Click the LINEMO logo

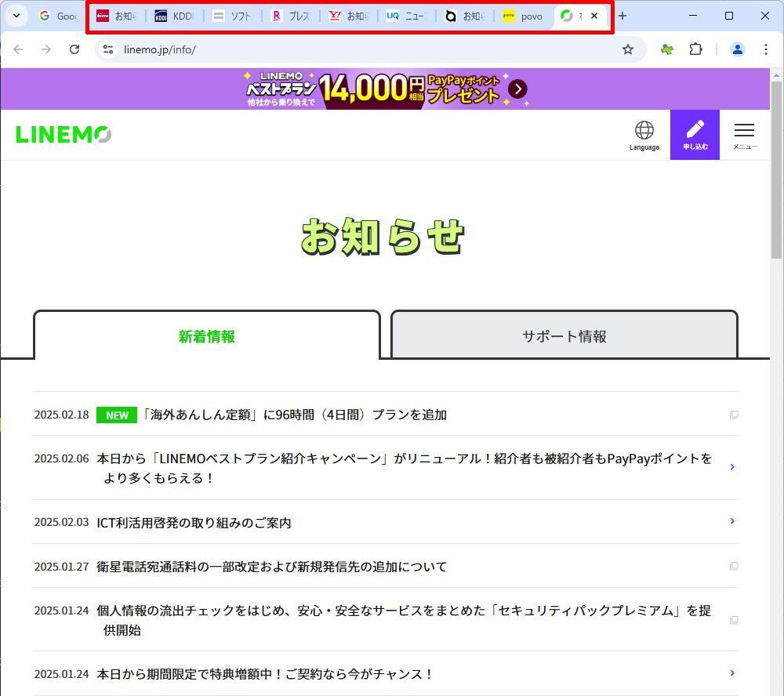click(x=64, y=135)
